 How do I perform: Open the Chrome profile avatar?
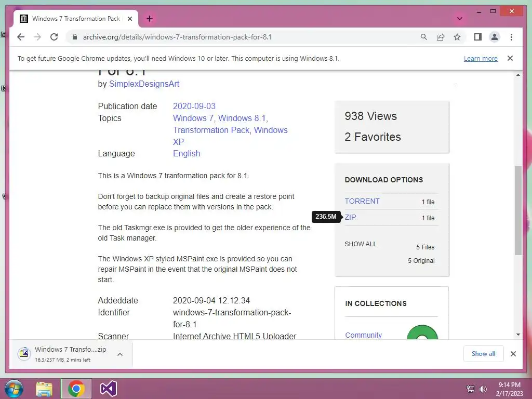(x=495, y=37)
